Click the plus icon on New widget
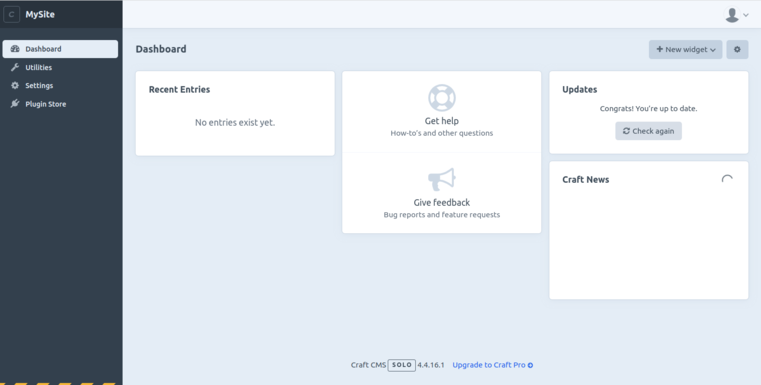The image size is (761, 385). pos(660,49)
